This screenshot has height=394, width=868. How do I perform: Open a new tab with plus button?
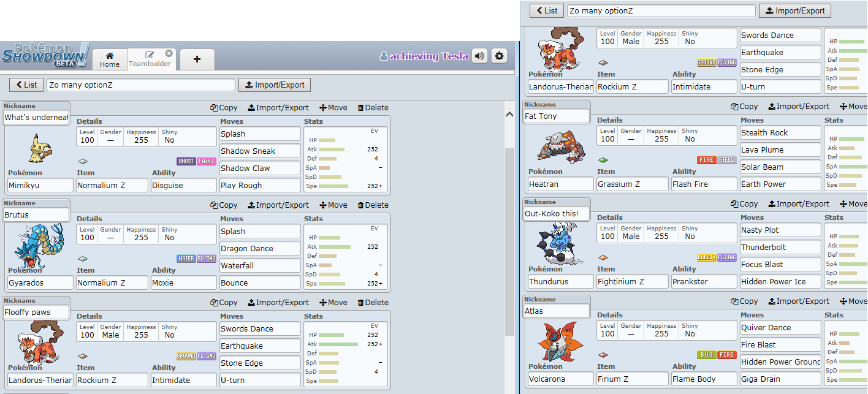(197, 59)
